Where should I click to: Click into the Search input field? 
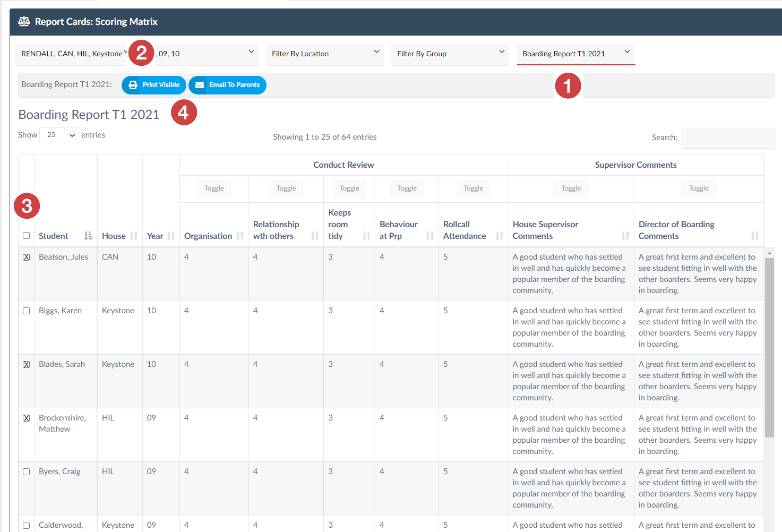pyautogui.click(x=727, y=138)
